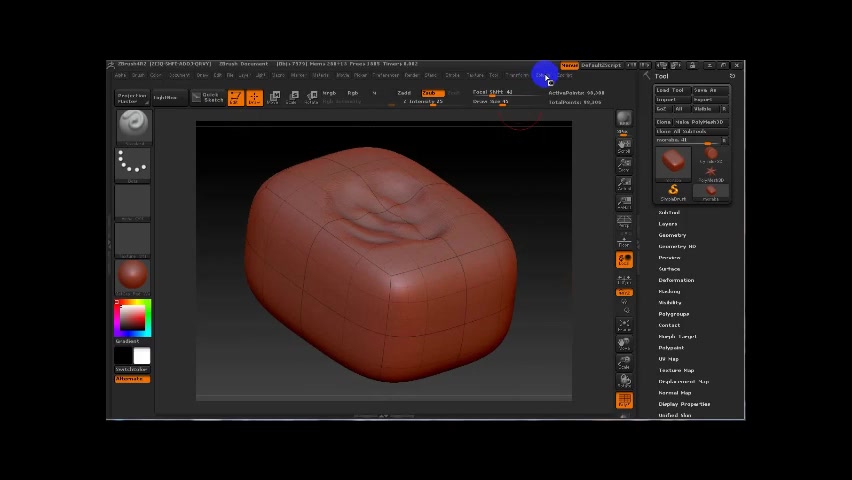
Task: Click the Standard brush thumbnail
Action: tap(132, 125)
